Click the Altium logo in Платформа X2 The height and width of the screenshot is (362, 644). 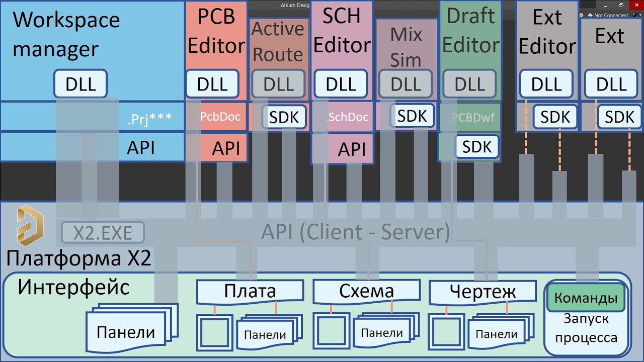tap(30, 226)
